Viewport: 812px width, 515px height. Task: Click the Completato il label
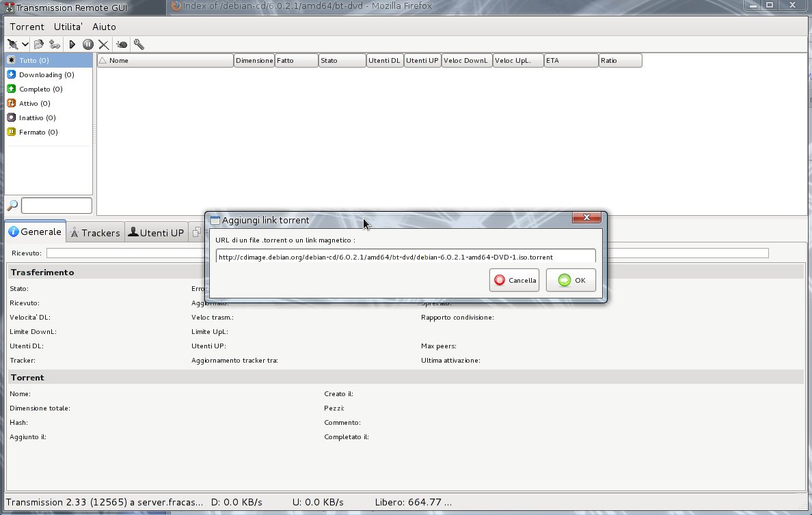[x=347, y=437]
